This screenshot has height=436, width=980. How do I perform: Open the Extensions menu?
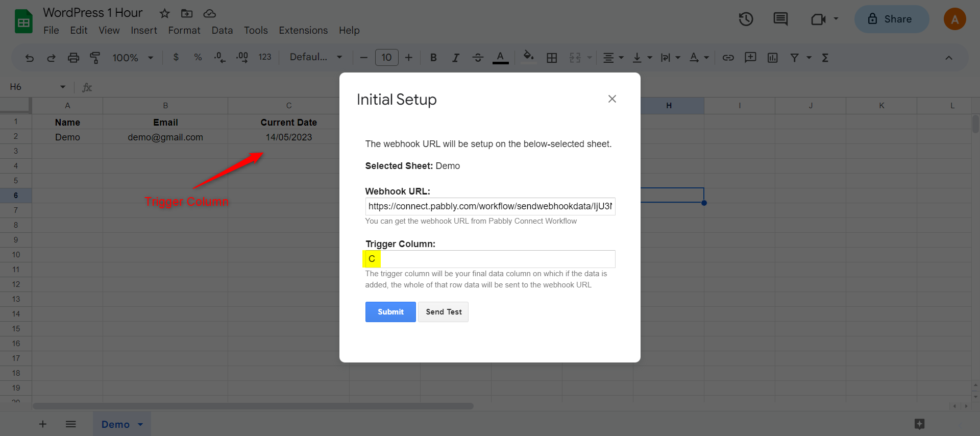303,31
